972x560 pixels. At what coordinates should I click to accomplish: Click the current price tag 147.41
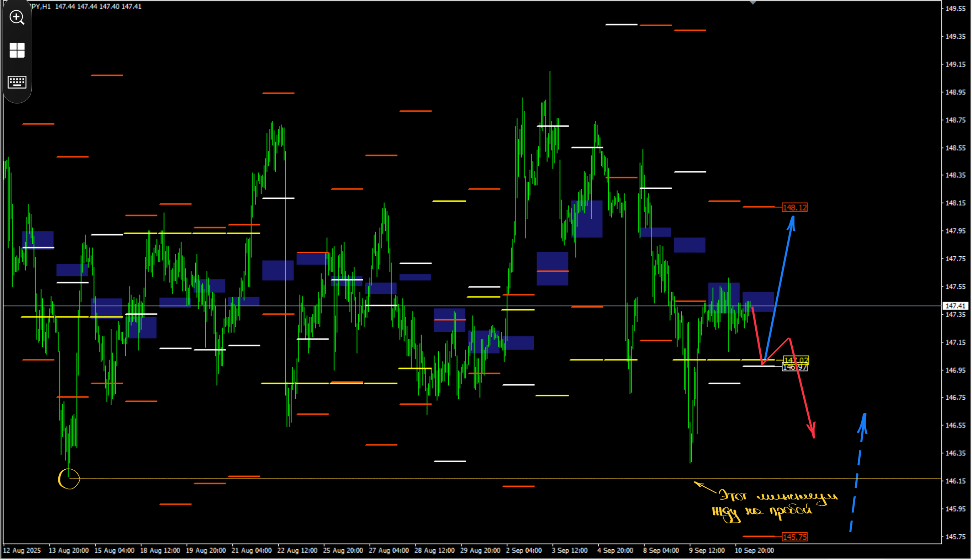click(x=955, y=306)
